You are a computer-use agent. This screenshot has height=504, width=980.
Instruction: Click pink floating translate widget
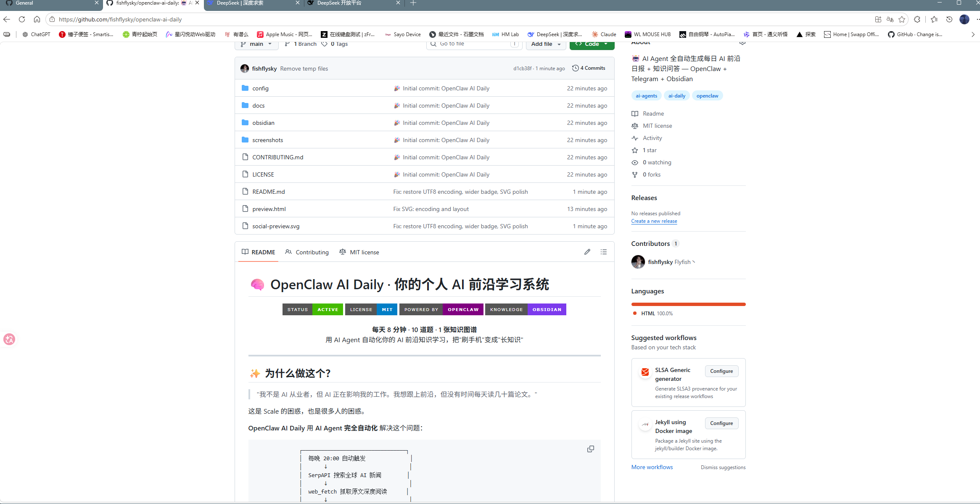(9, 339)
